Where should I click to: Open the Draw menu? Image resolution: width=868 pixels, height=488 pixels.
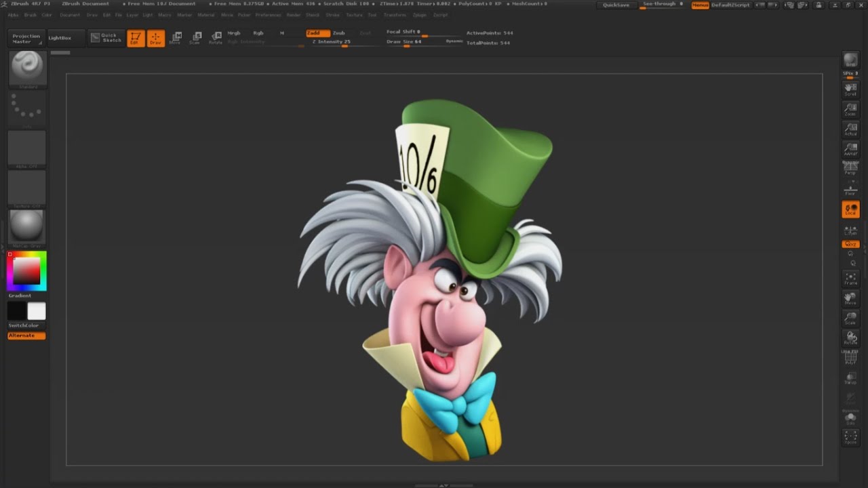pyautogui.click(x=92, y=15)
